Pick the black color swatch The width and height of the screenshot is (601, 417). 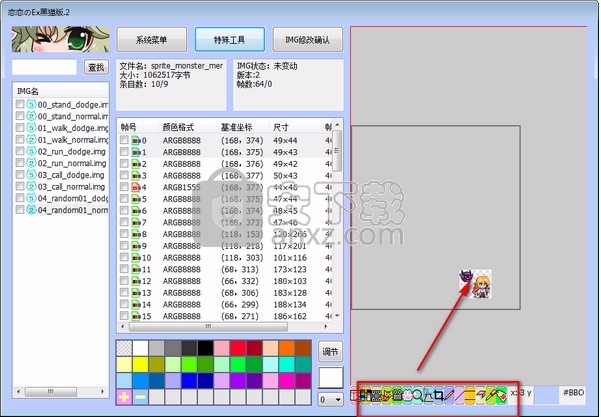(x=205, y=348)
